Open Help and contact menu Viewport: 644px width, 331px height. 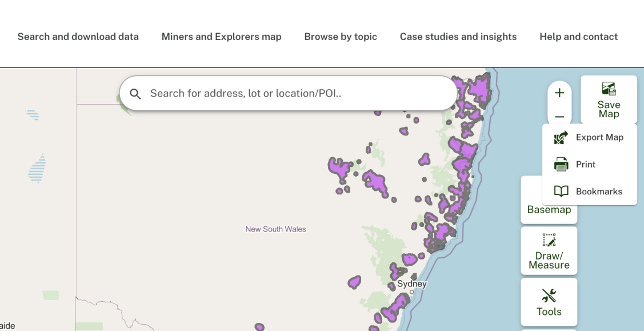579,37
